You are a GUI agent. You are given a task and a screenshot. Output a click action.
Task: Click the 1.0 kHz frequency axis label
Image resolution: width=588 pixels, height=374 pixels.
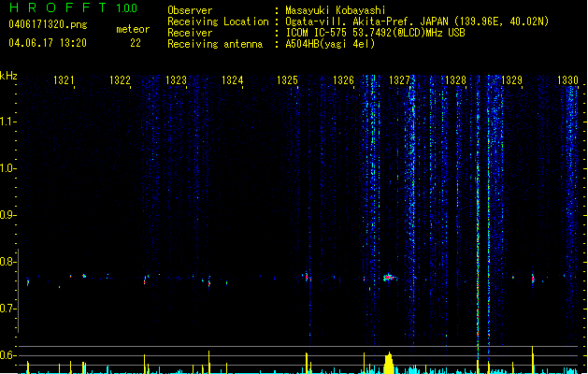coord(7,168)
